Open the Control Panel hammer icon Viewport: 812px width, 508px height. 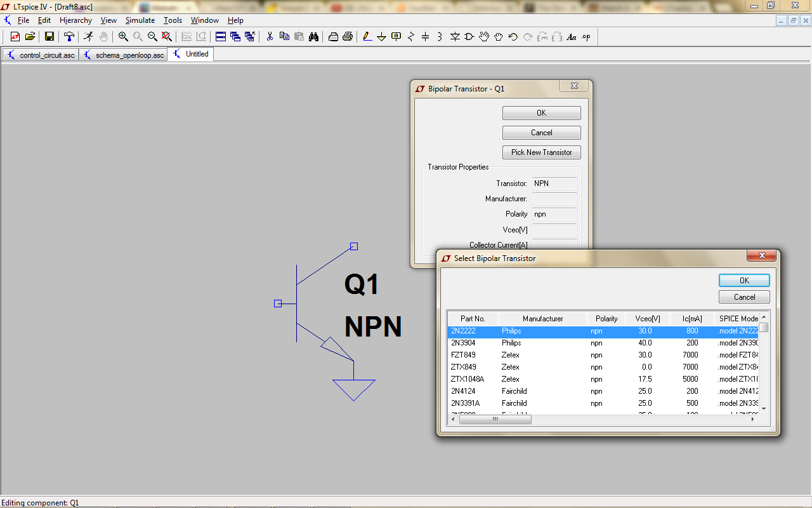69,37
